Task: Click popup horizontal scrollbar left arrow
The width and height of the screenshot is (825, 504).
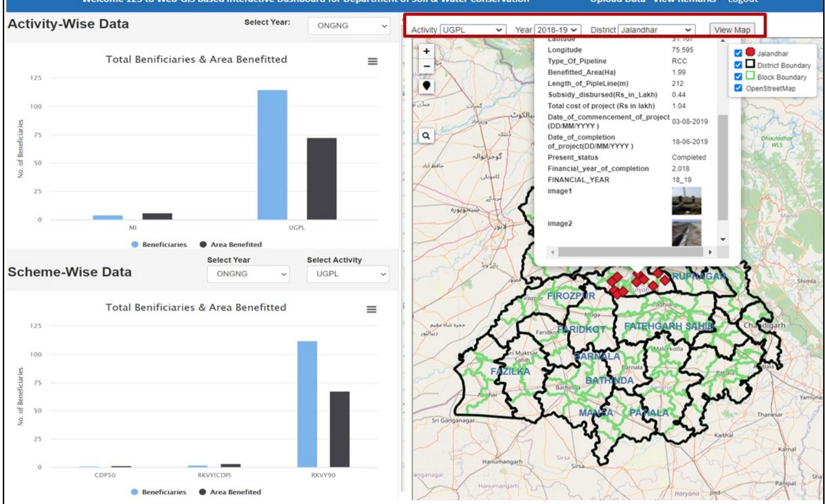Action: click(553, 252)
